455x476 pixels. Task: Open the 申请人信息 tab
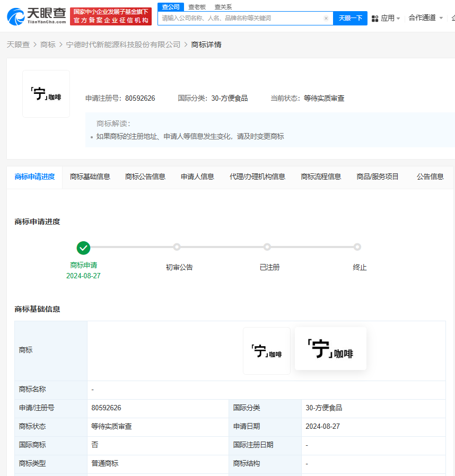click(x=197, y=177)
